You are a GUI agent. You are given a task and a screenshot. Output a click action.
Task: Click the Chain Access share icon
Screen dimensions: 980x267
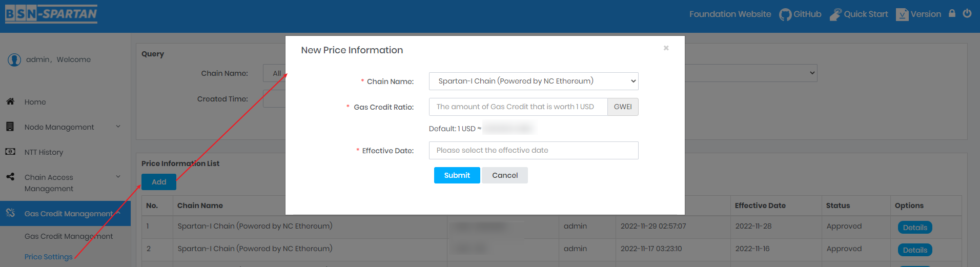10,177
